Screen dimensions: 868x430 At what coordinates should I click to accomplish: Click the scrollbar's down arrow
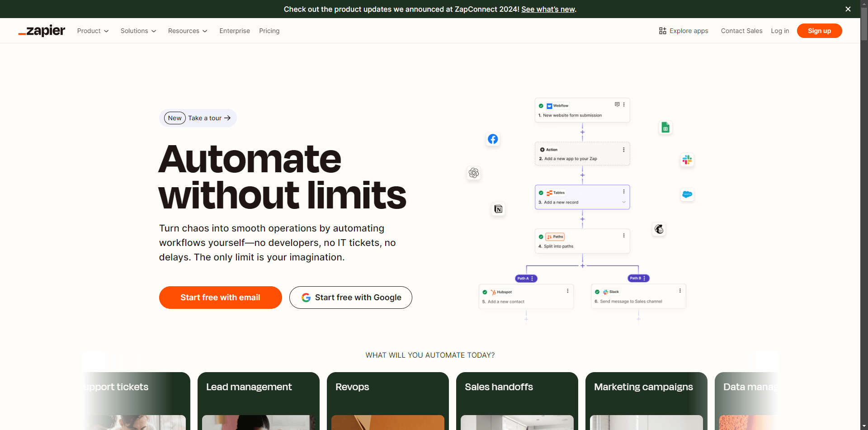click(x=864, y=426)
